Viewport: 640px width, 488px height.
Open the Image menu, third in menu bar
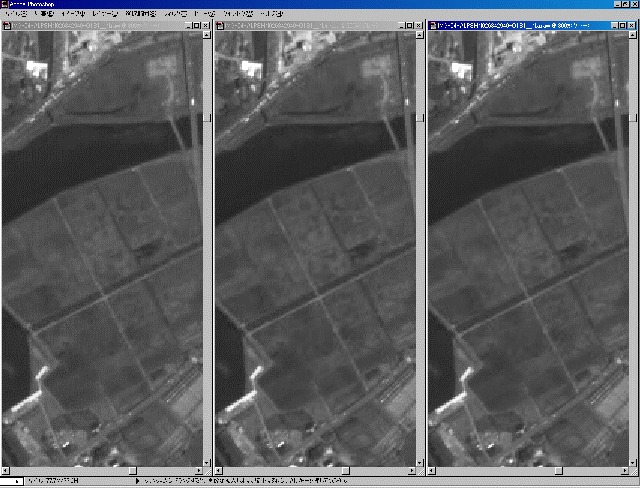[73, 14]
